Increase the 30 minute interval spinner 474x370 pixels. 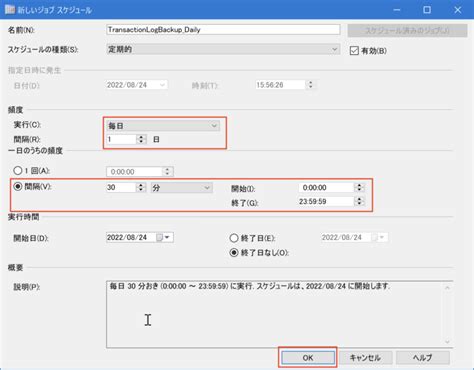pyautogui.click(x=141, y=185)
